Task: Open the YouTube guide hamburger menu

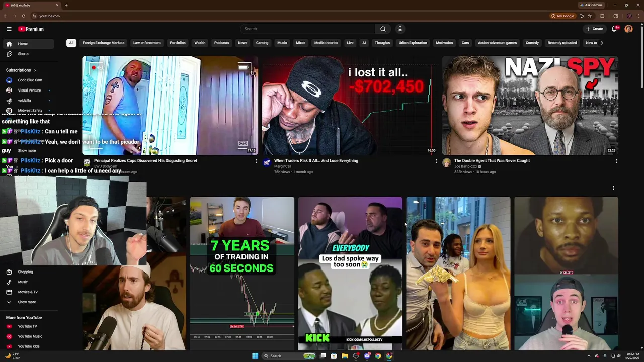Action: (x=9, y=29)
